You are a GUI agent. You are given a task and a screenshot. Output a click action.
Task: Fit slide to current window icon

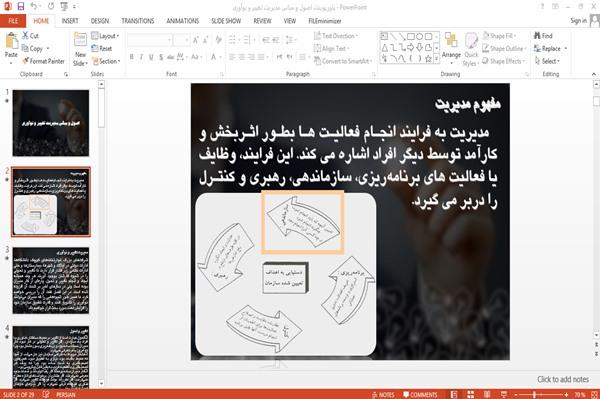(x=594, y=394)
